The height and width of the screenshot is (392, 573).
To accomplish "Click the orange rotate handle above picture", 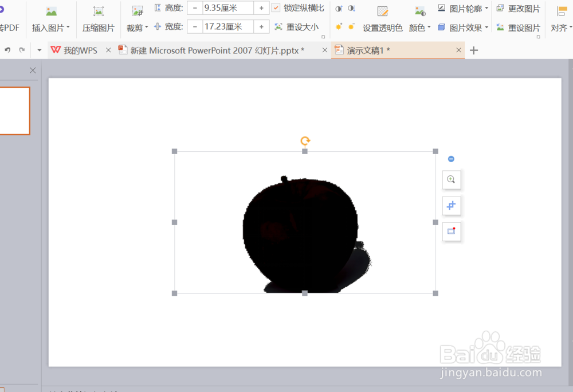I will (305, 140).
